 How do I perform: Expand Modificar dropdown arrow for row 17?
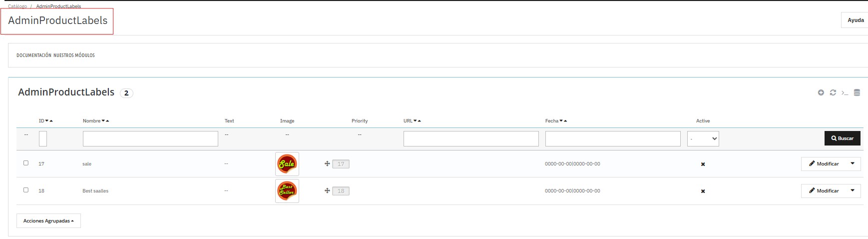(853, 163)
